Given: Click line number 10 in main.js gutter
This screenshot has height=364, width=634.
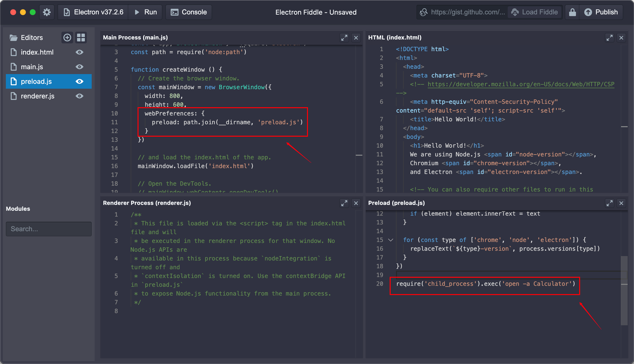Looking at the screenshot, I should pyautogui.click(x=114, y=114).
